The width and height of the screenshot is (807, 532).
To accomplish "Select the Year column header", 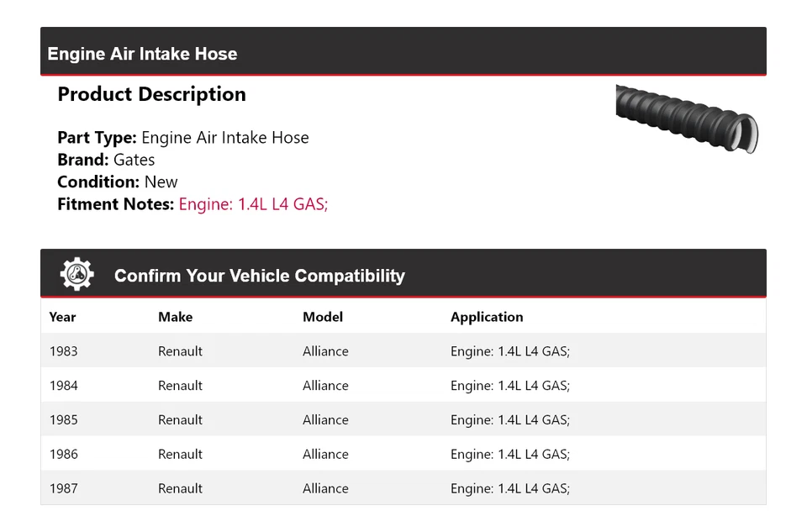I will point(62,317).
